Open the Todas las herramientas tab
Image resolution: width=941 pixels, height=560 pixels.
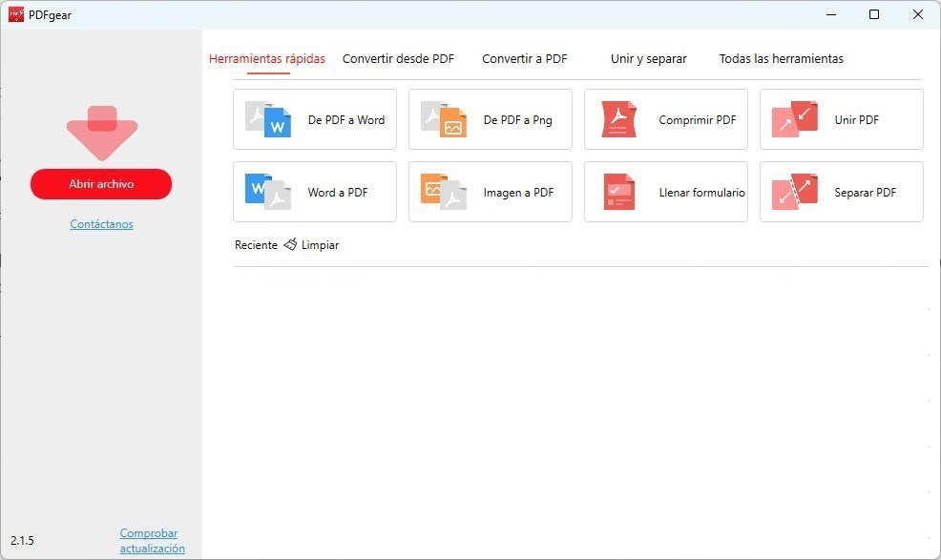click(781, 58)
